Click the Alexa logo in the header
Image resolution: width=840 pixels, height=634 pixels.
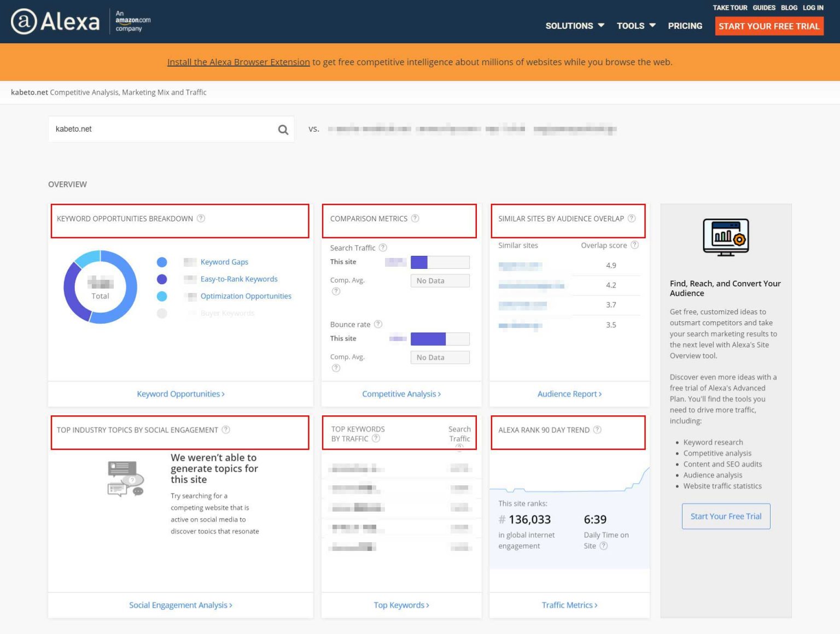pos(56,21)
